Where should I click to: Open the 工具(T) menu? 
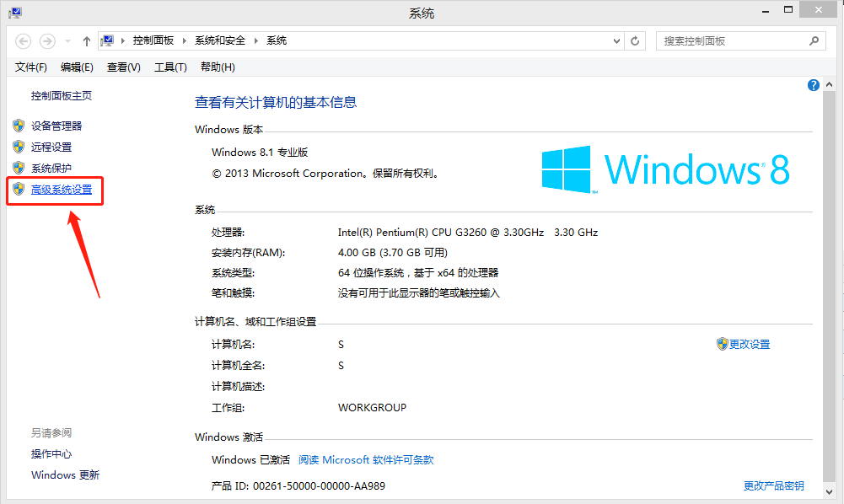[x=170, y=67]
